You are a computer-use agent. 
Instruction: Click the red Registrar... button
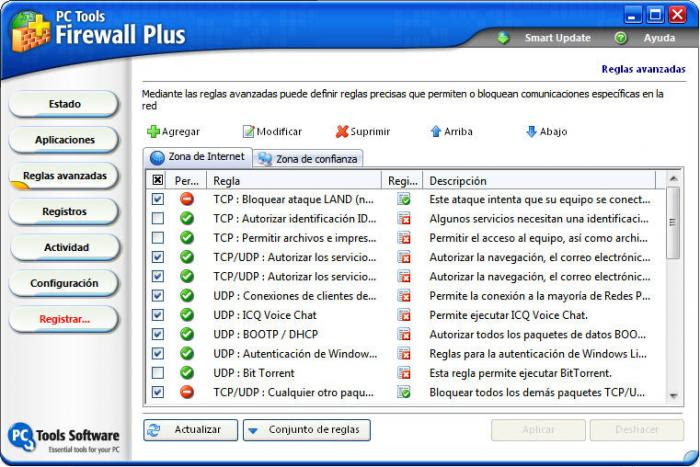64,319
